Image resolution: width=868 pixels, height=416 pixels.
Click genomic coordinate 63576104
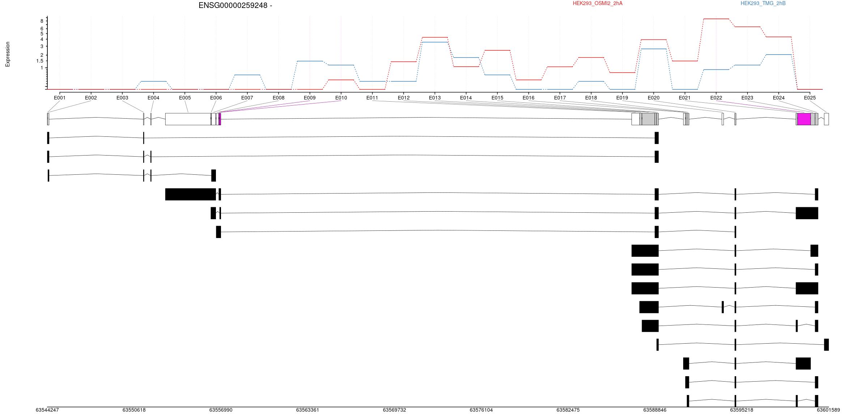(x=481, y=410)
